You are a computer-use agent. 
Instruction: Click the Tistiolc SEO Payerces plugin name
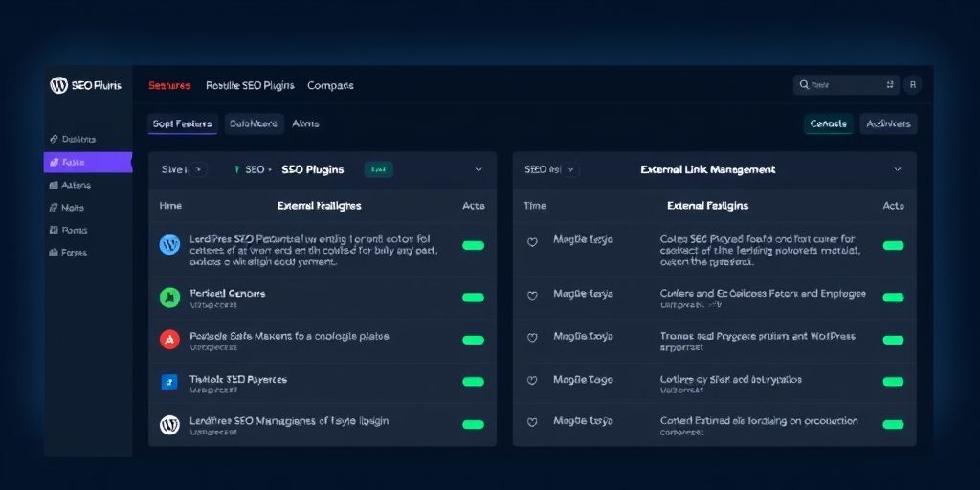click(238, 379)
